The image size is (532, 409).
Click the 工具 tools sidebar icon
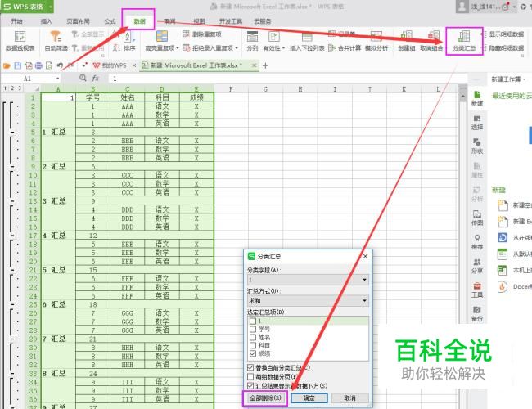coord(477,290)
